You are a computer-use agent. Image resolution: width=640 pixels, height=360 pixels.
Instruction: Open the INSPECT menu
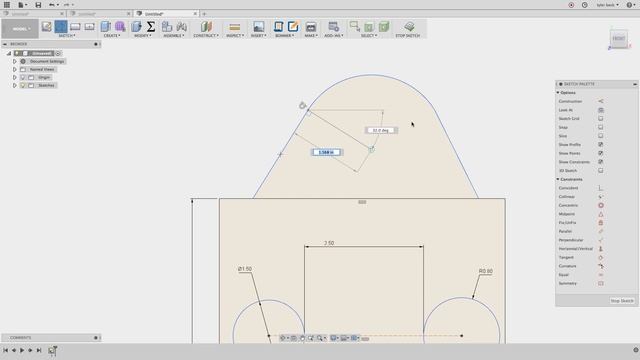point(235,36)
